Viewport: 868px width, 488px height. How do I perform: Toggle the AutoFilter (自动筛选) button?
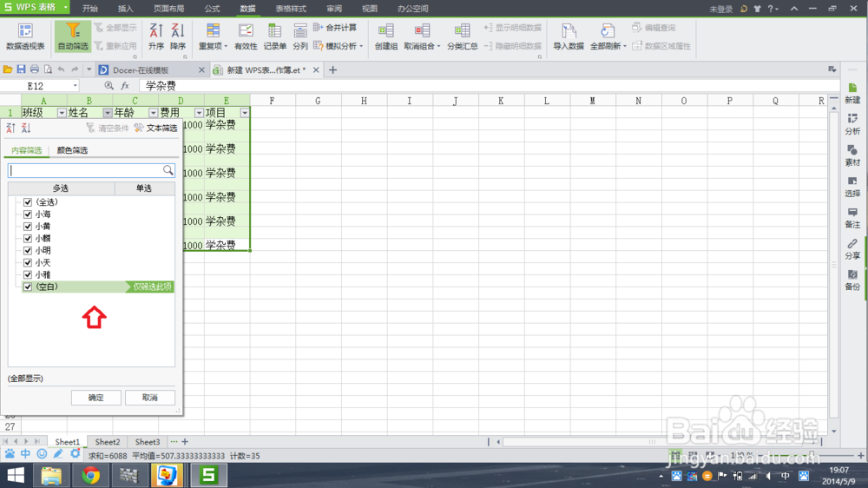pos(73,36)
